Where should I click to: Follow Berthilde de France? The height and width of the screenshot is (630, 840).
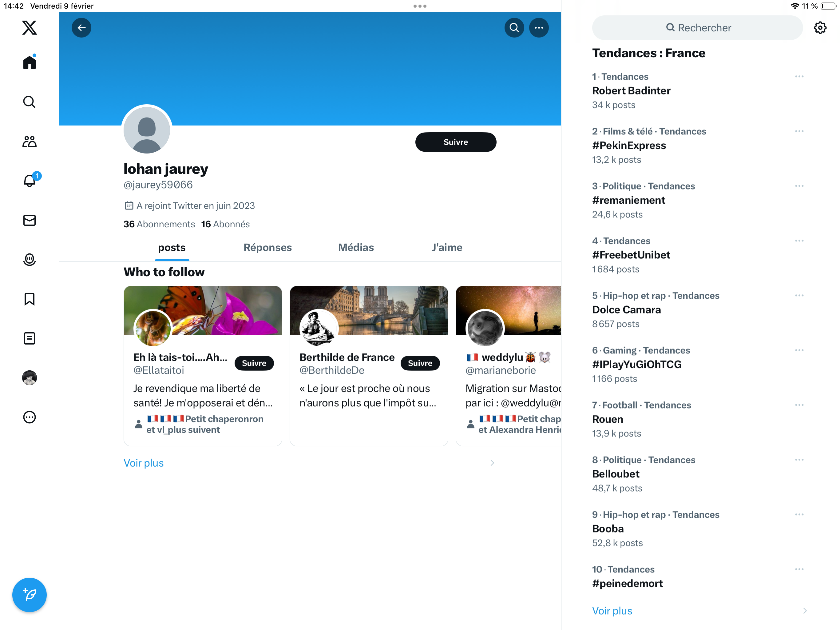pyautogui.click(x=420, y=363)
